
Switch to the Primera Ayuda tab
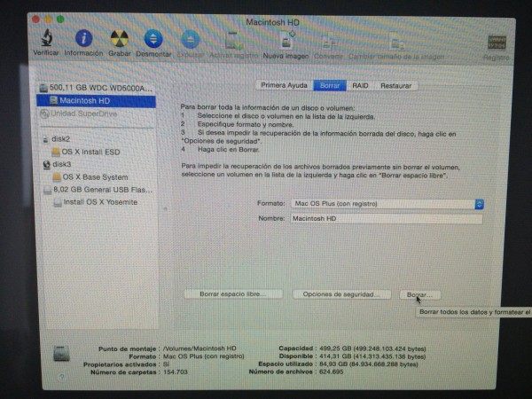(284, 85)
